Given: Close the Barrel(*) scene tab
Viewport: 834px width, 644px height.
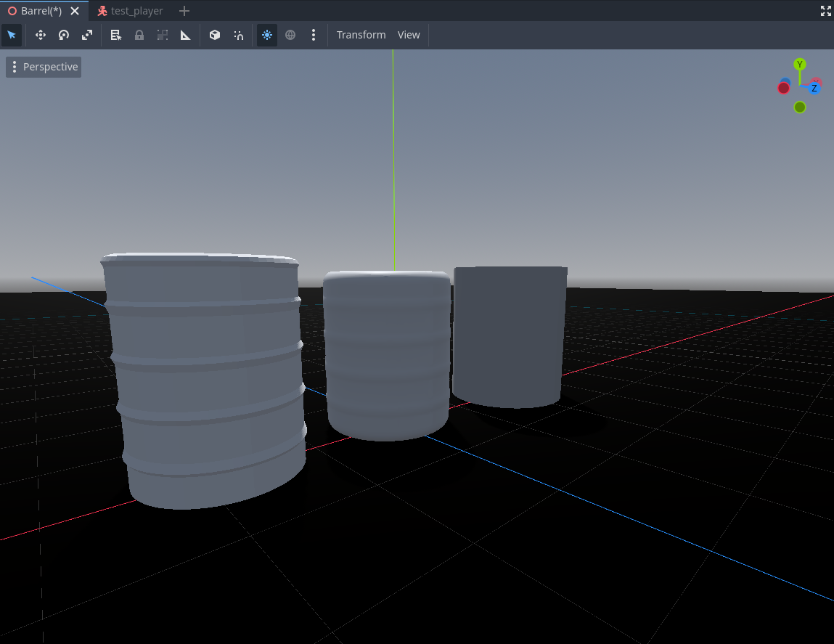Looking at the screenshot, I should [75, 11].
